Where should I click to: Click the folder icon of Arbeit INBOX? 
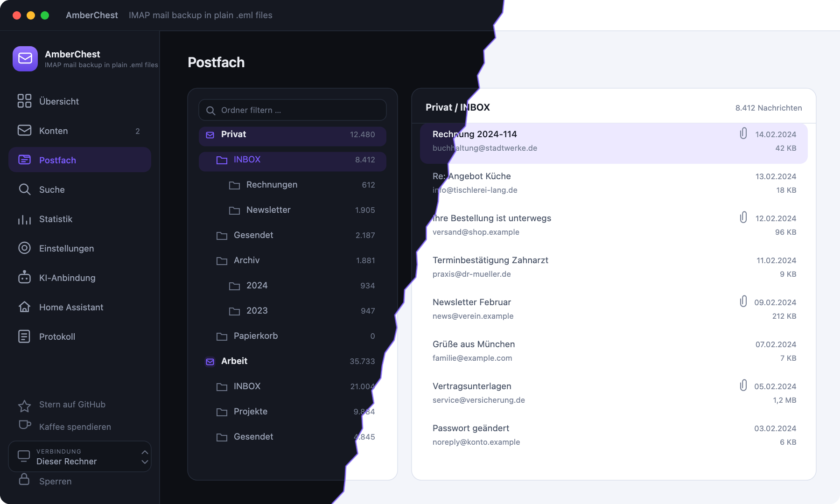tap(222, 387)
